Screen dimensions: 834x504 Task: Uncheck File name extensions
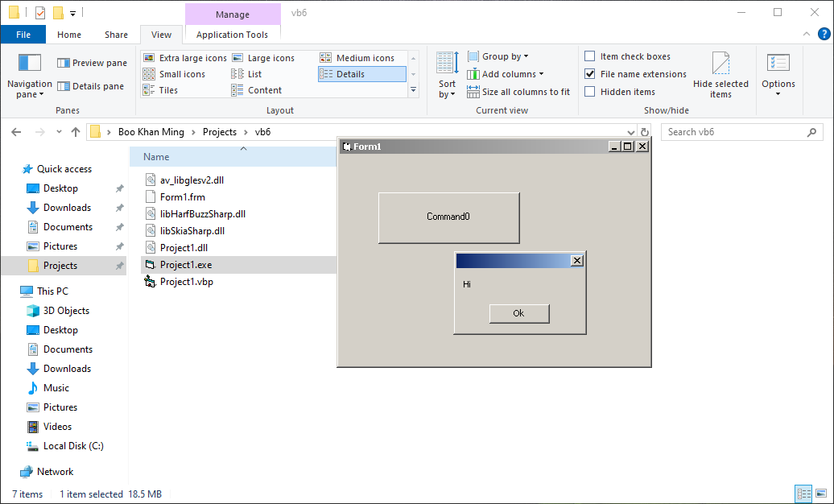coord(590,74)
